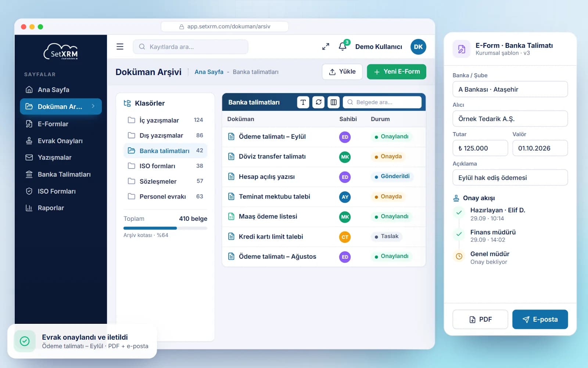Select the Dış yazışmalar folder
This screenshot has height=368, width=588.
165,135
